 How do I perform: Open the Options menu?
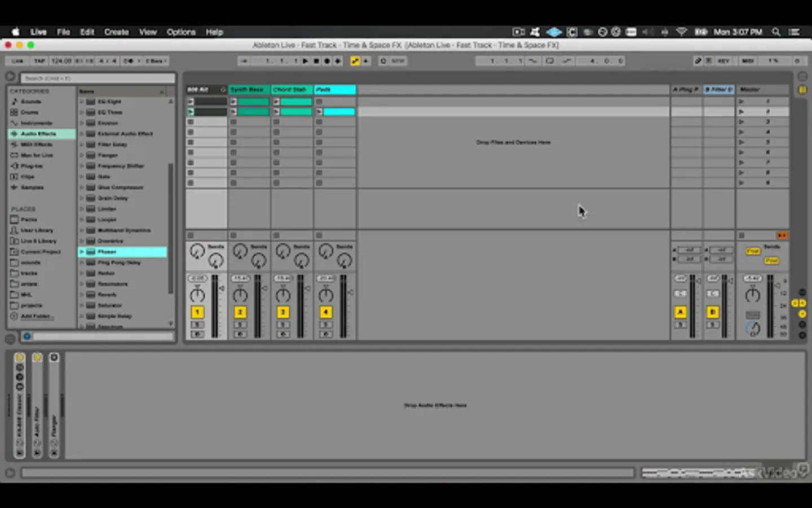click(x=180, y=32)
